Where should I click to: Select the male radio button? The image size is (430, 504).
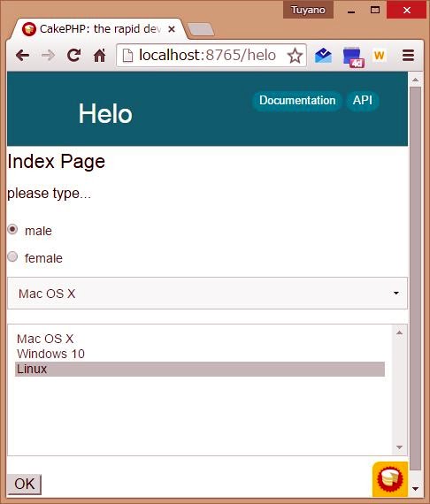[x=12, y=230]
